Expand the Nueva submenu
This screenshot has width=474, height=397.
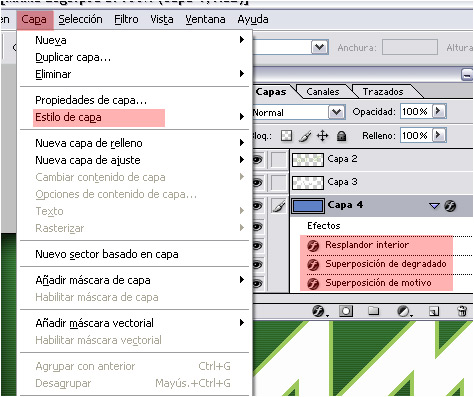click(x=135, y=40)
